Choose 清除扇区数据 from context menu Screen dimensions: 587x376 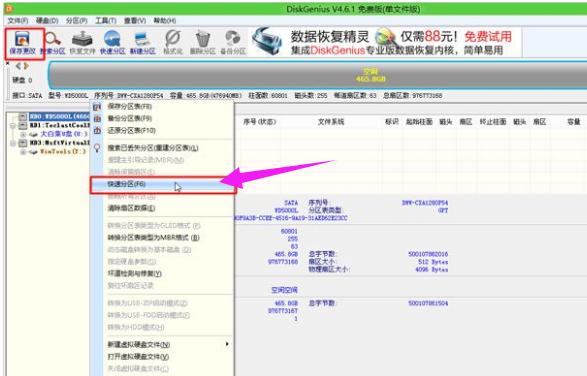click(x=131, y=208)
